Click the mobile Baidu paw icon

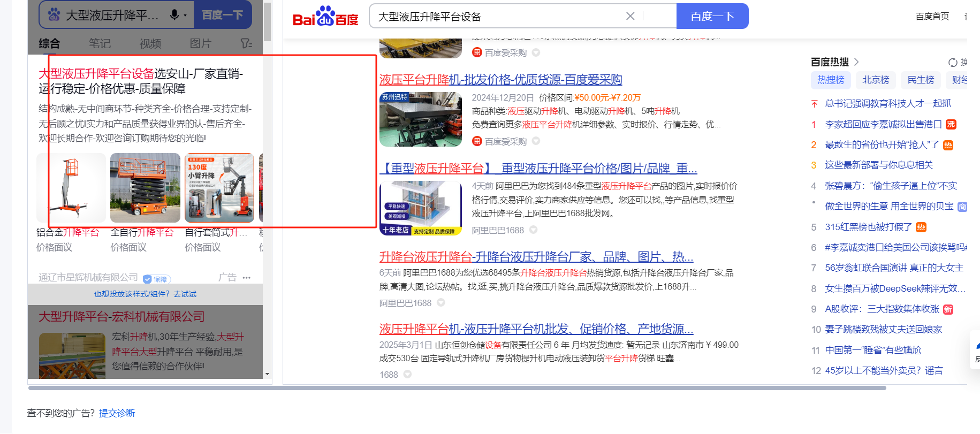(x=54, y=15)
